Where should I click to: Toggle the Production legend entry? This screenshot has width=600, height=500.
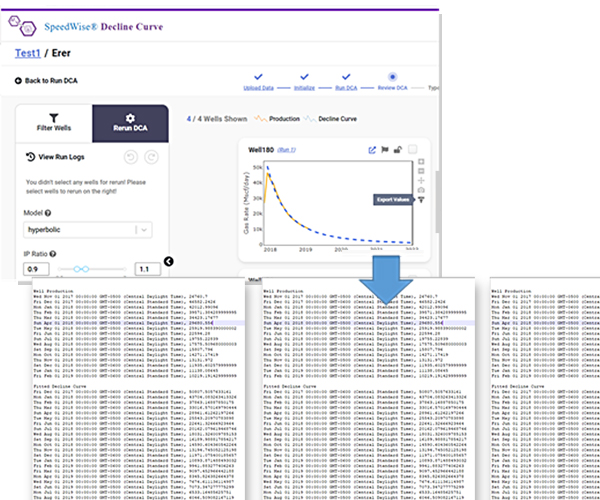tap(277, 119)
